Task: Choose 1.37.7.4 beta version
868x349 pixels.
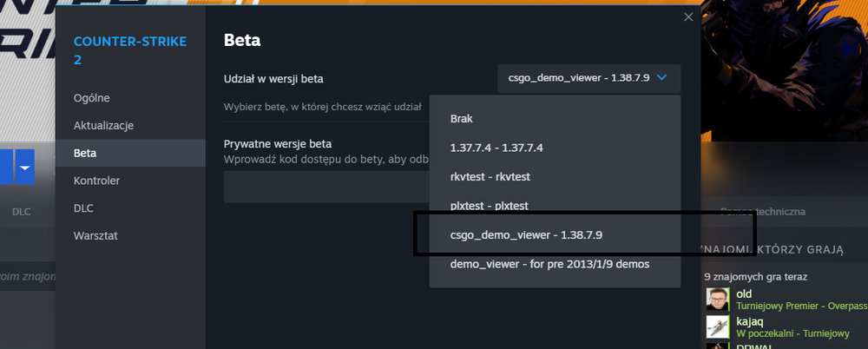Action: coord(555,148)
